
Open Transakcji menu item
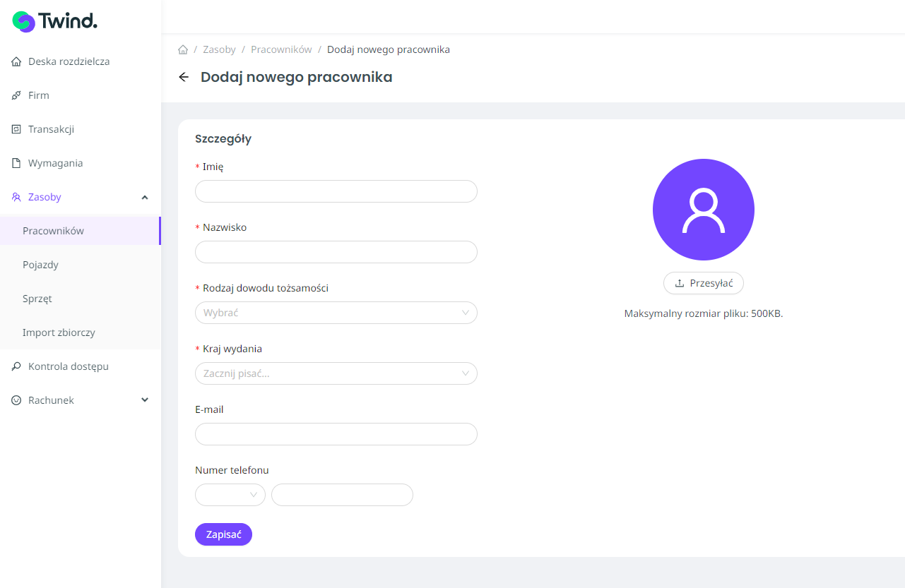pos(81,129)
